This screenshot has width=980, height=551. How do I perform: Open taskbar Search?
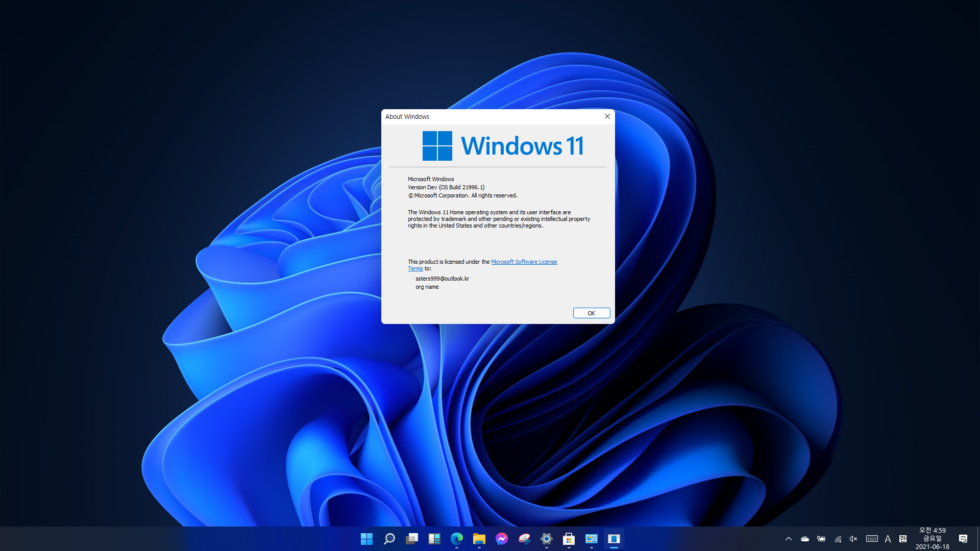click(389, 539)
